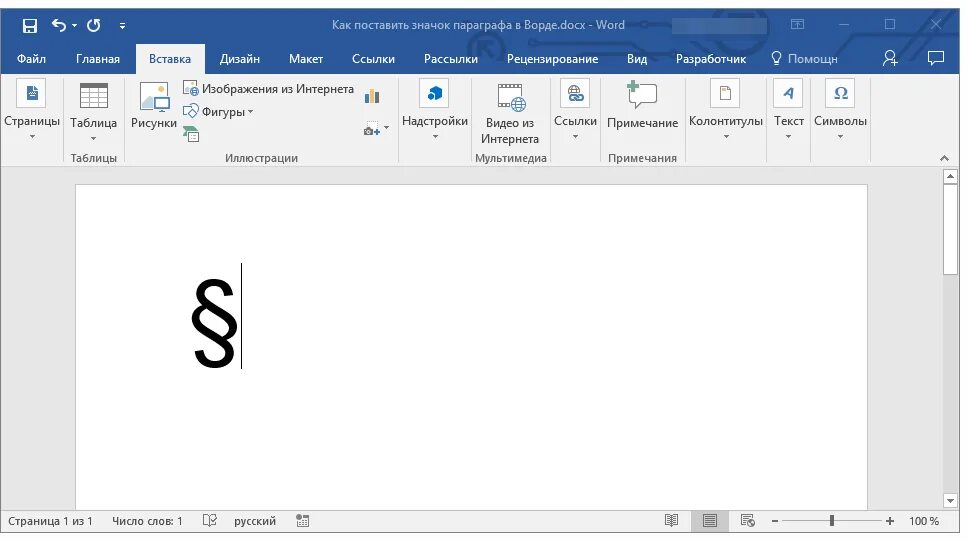Switch to the Главная tab
The height and width of the screenshot is (541, 968).
(98, 59)
